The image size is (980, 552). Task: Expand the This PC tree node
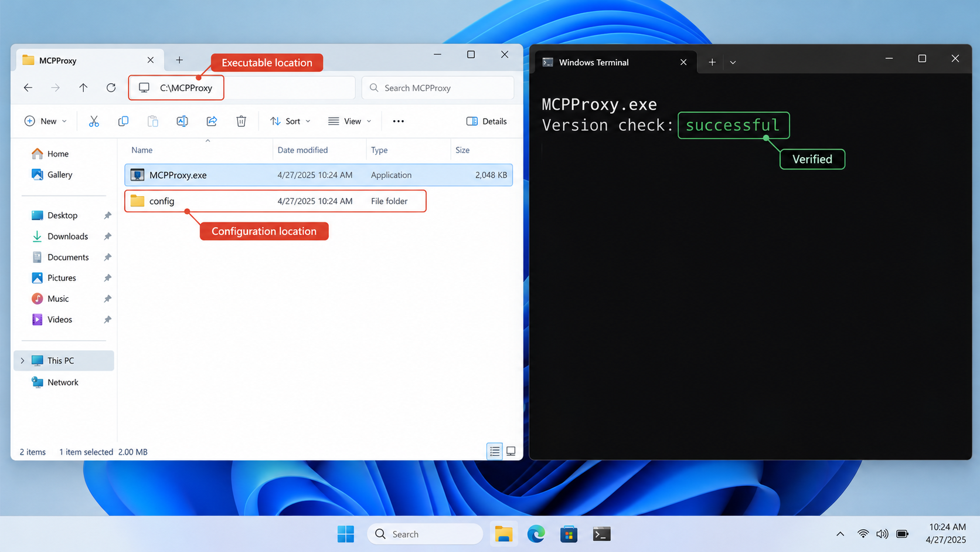tap(23, 361)
